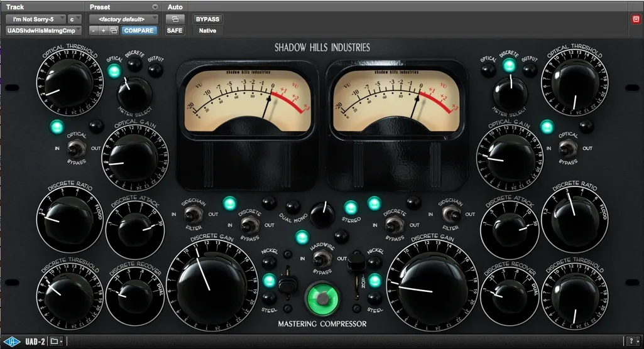Open the insert position c dropdown

point(74,19)
